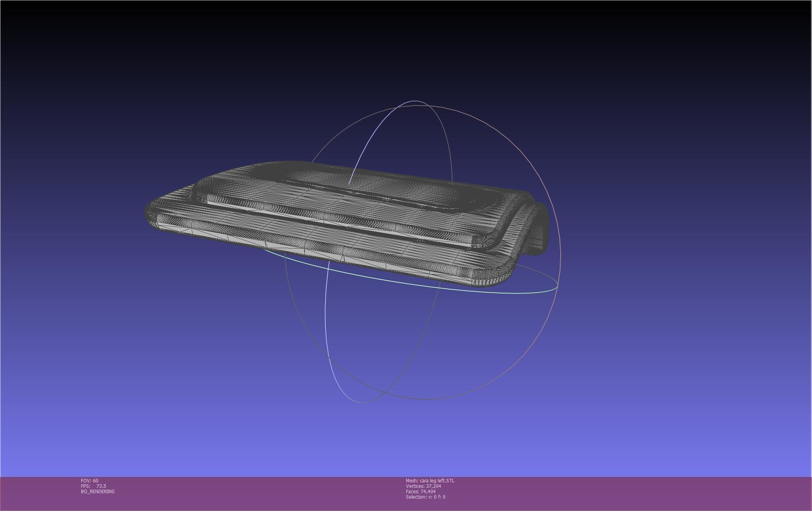Viewport: 812px width, 511px height.
Task: Click the FPS 73.5 counter
Action: tap(93, 486)
